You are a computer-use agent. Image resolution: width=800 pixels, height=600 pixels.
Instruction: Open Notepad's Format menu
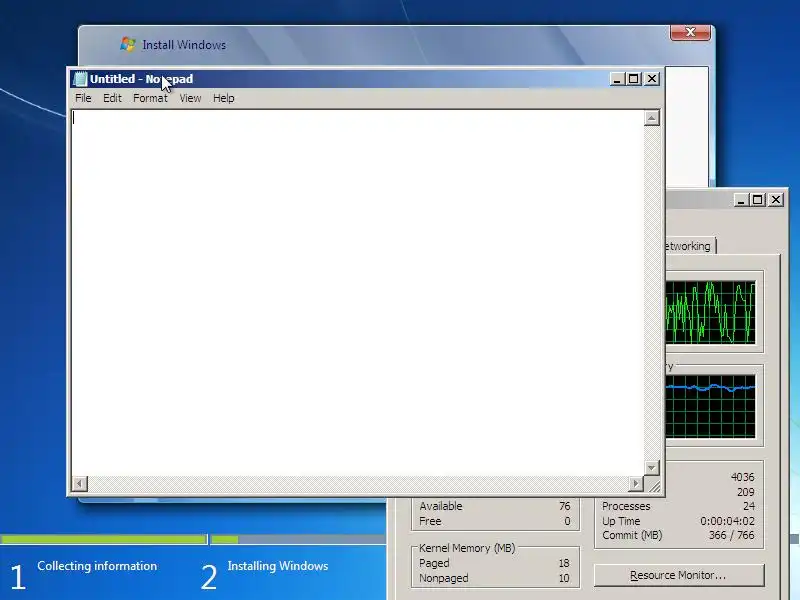pyautogui.click(x=150, y=98)
